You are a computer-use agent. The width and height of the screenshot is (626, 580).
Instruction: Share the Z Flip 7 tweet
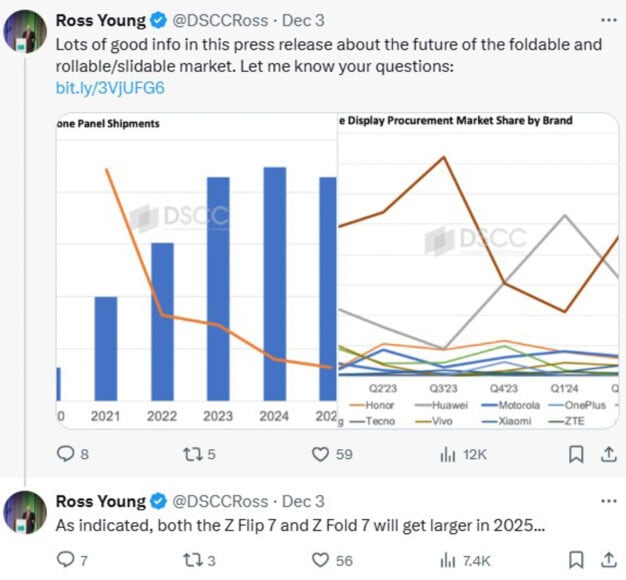pyautogui.click(x=609, y=560)
